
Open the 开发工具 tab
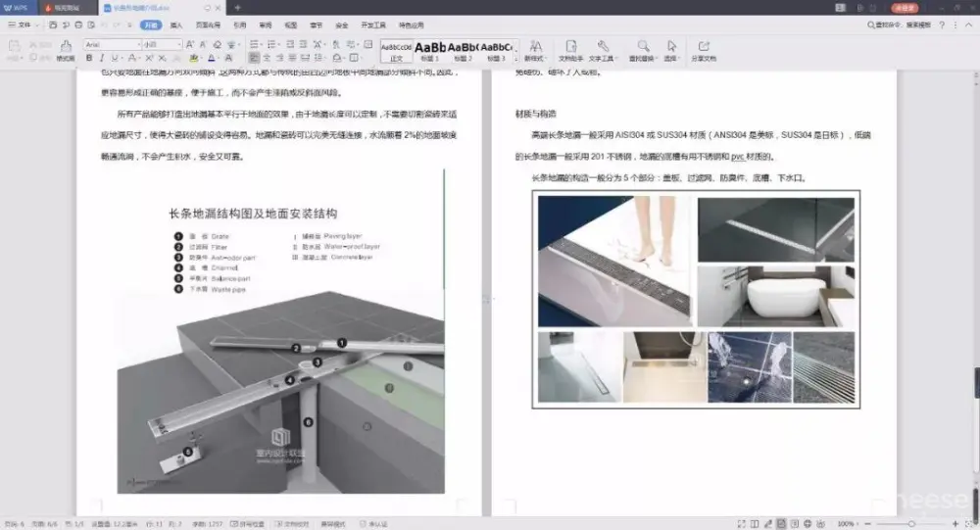pyautogui.click(x=373, y=25)
